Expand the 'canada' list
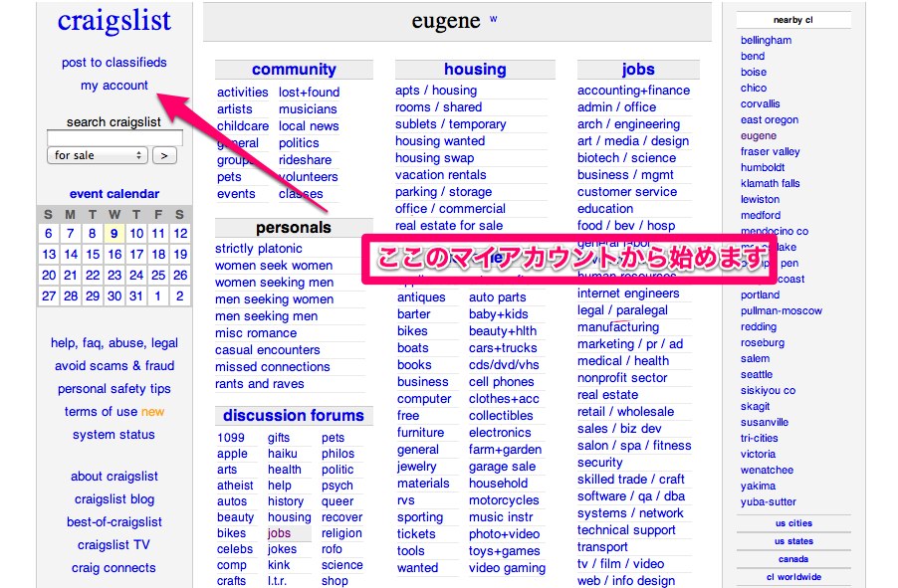 (793, 559)
